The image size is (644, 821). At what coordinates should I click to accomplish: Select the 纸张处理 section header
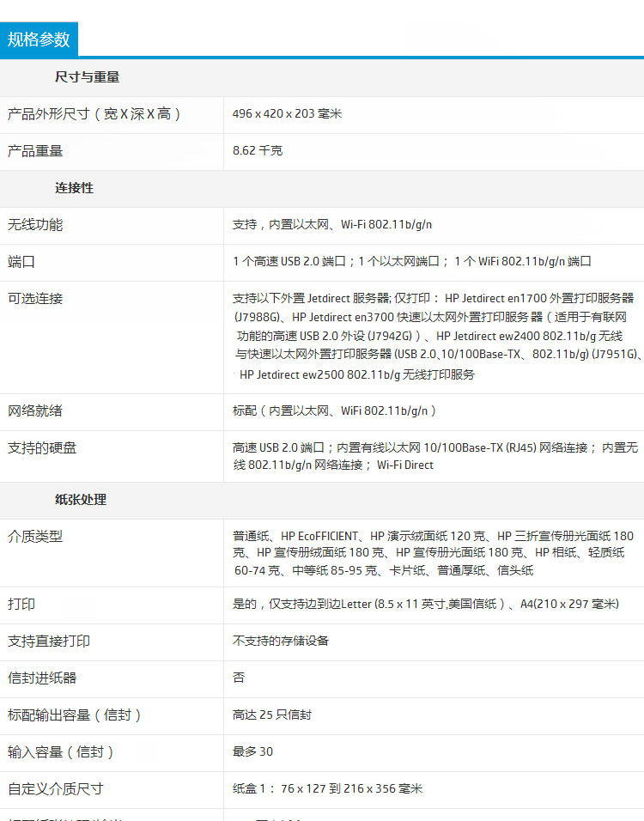[x=81, y=500]
